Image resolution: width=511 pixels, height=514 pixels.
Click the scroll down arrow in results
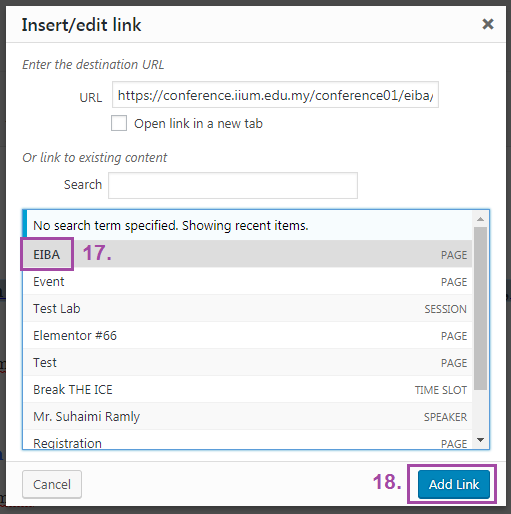point(480,440)
